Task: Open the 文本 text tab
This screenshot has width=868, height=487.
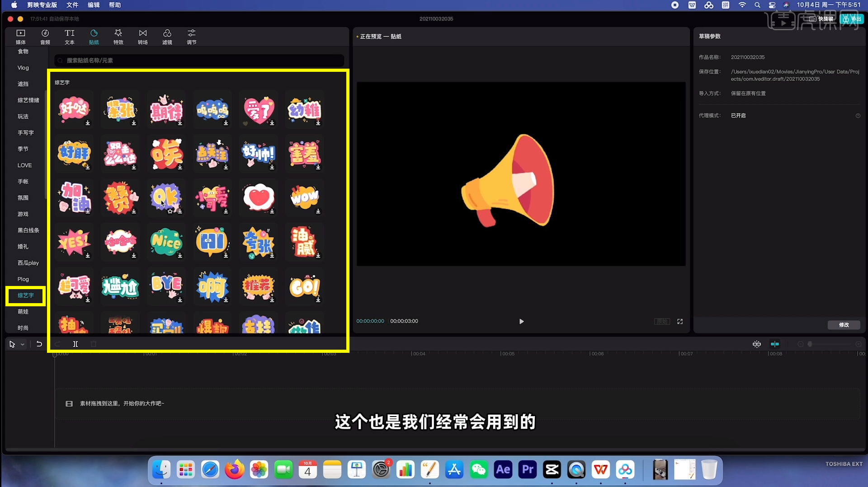Action: click(70, 37)
